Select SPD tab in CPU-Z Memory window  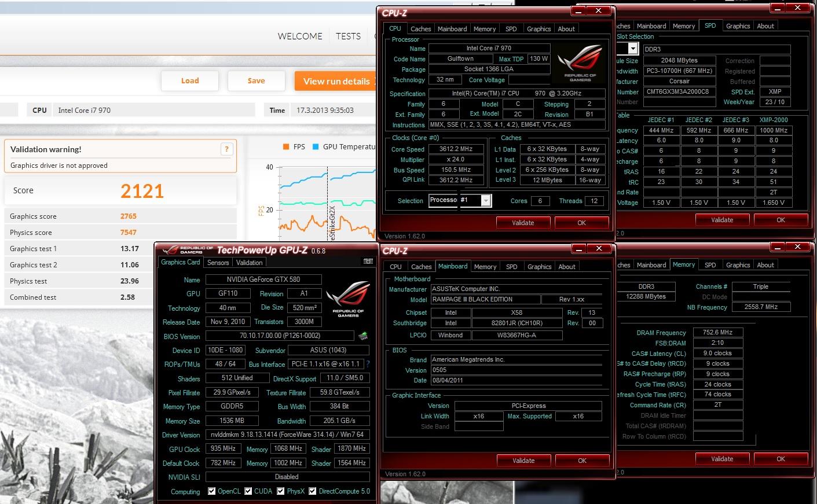point(710,265)
